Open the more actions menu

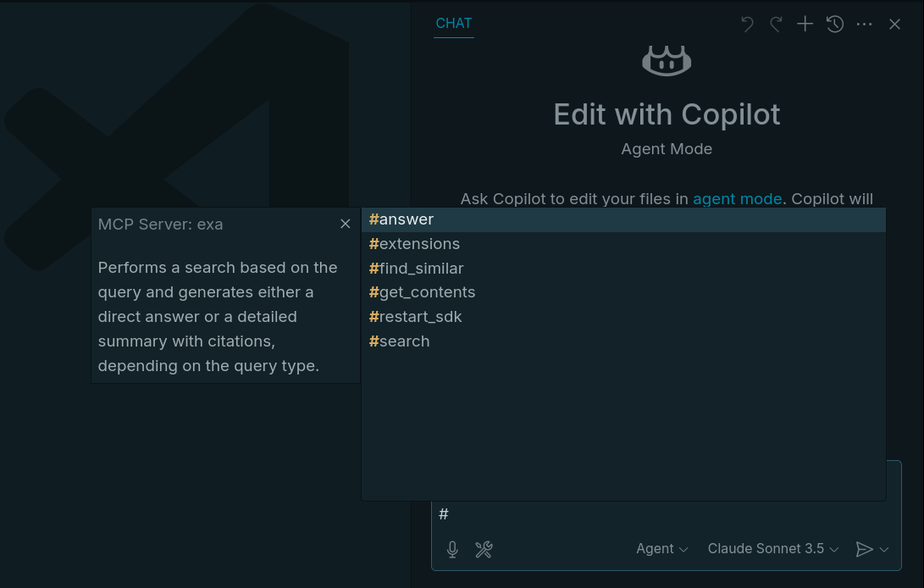click(x=864, y=24)
